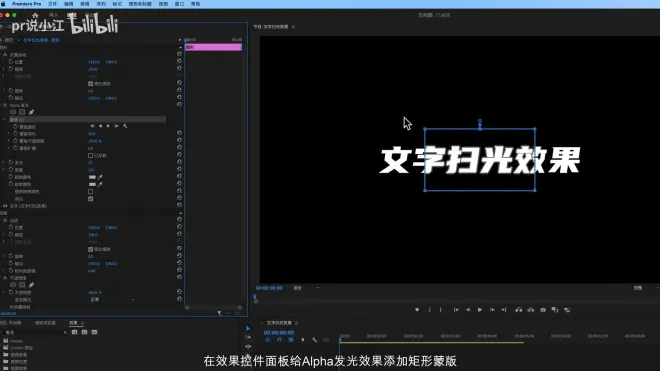Select the Ripple Edit tool
Screen dimensions: 660x371
point(248,347)
